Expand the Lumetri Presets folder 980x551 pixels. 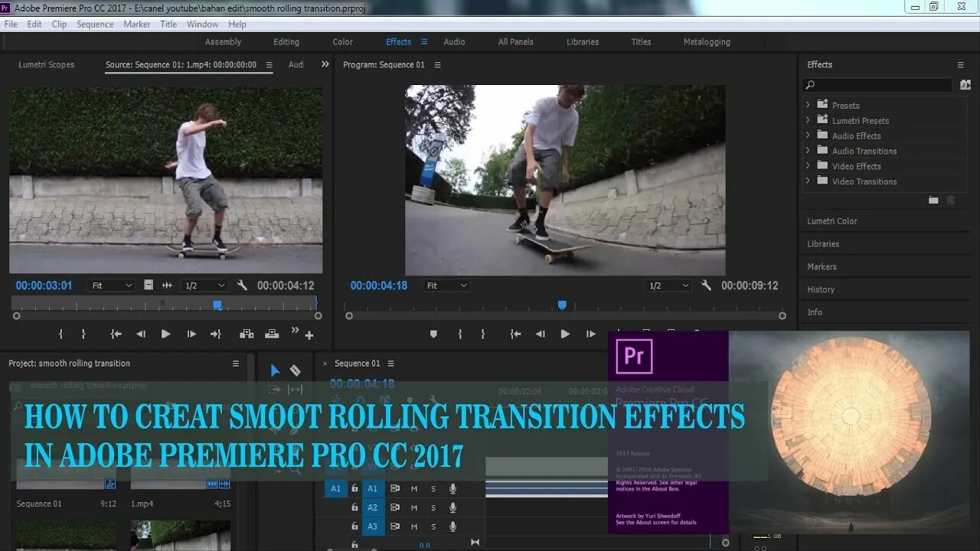808,120
